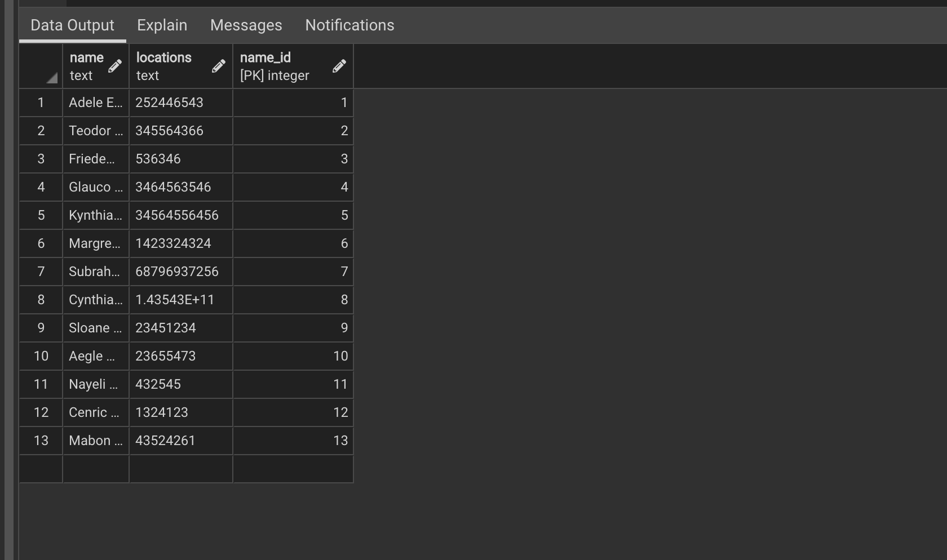Select row number 7 header
The width and height of the screenshot is (947, 560).
41,272
